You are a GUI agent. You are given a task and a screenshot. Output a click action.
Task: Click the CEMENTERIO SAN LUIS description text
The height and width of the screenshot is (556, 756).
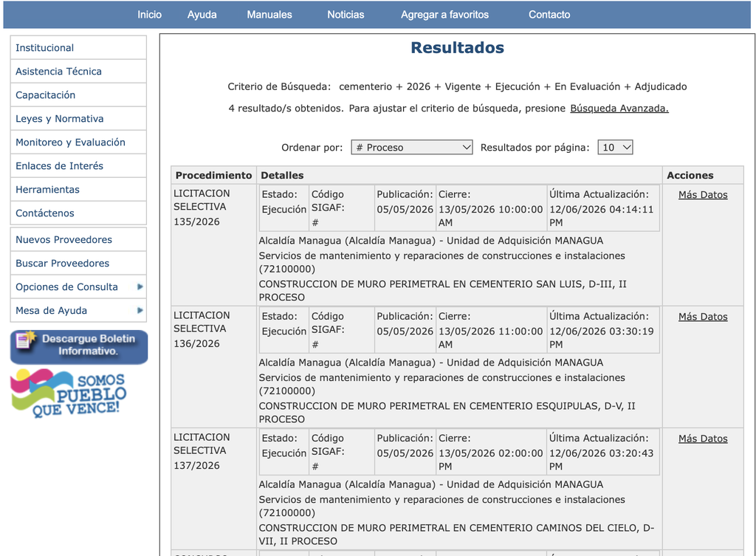tap(443, 291)
